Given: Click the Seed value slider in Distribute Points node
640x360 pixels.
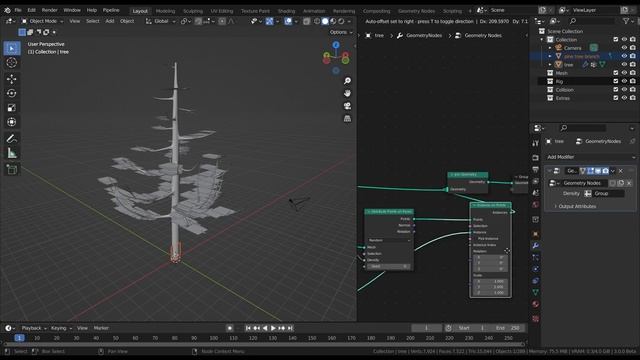Looking at the screenshot, I should tap(389, 267).
